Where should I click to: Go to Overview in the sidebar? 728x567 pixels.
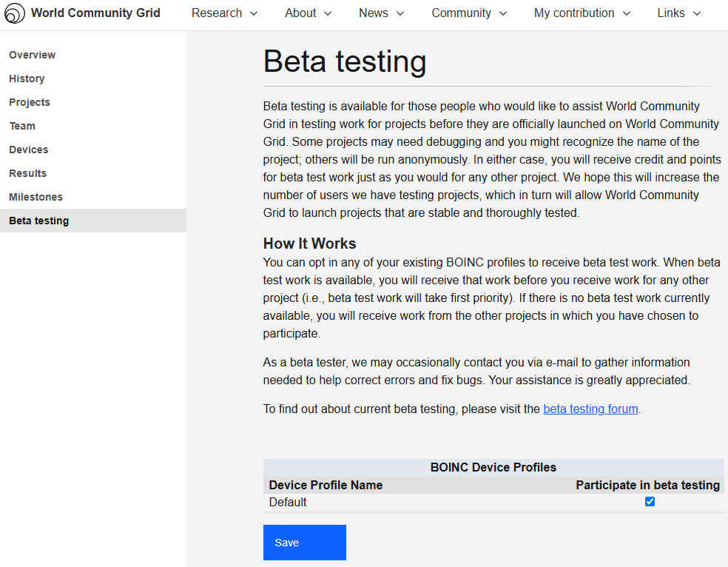(33, 55)
